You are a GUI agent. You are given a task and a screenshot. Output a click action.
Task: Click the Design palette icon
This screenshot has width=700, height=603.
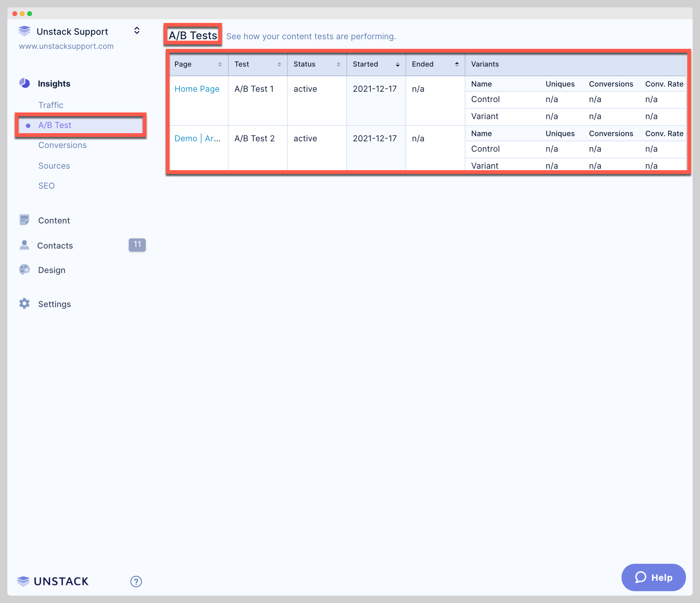coord(24,270)
